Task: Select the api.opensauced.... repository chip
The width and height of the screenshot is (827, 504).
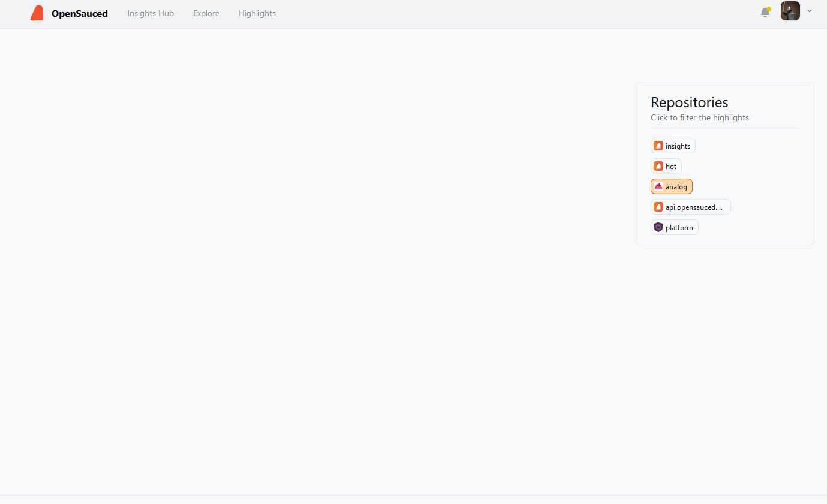Action: (690, 207)
